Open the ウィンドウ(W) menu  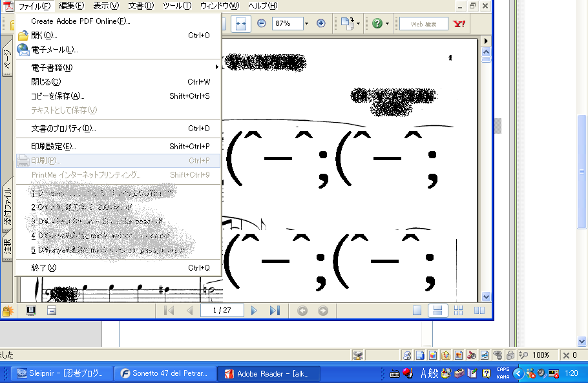pyautogui.click(x=220, y=6)
